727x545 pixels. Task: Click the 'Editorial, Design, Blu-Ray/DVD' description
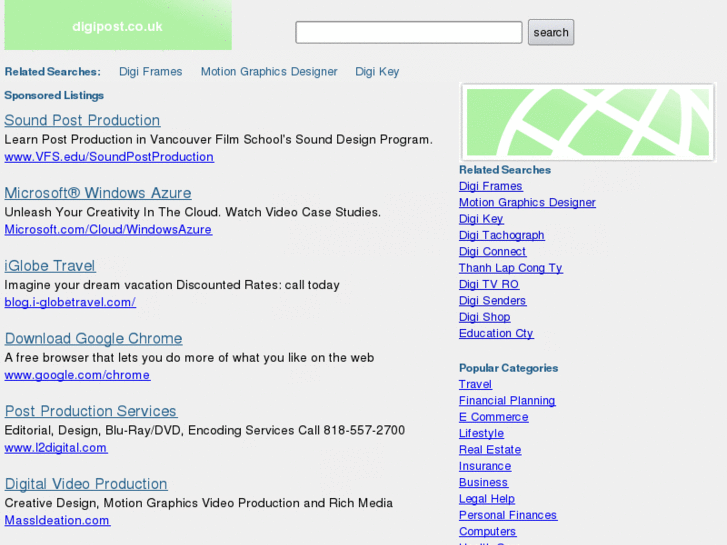[204, 430]
